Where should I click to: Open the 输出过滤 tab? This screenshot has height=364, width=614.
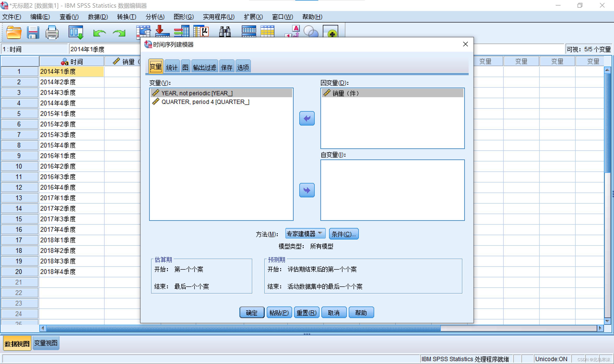(x=204, y=67)
